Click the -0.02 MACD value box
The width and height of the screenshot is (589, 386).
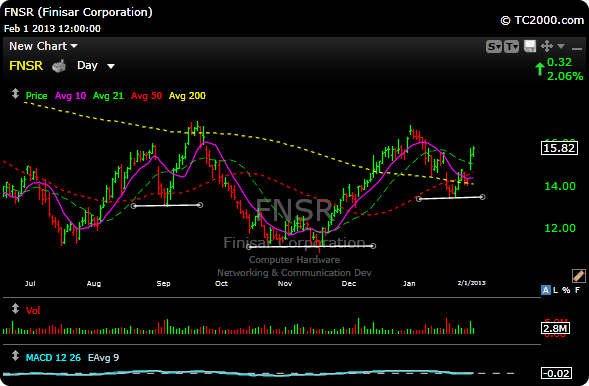click(557, 373)
